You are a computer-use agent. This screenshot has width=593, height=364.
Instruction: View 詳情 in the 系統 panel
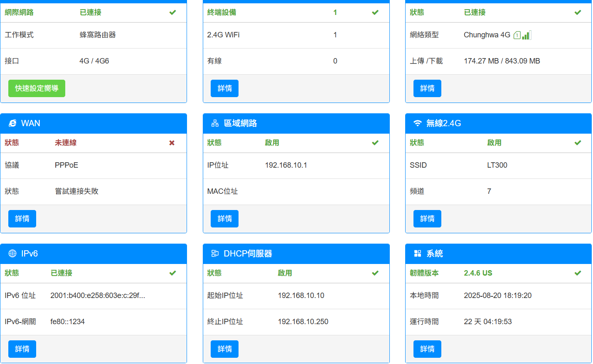[x=427, y=349]
